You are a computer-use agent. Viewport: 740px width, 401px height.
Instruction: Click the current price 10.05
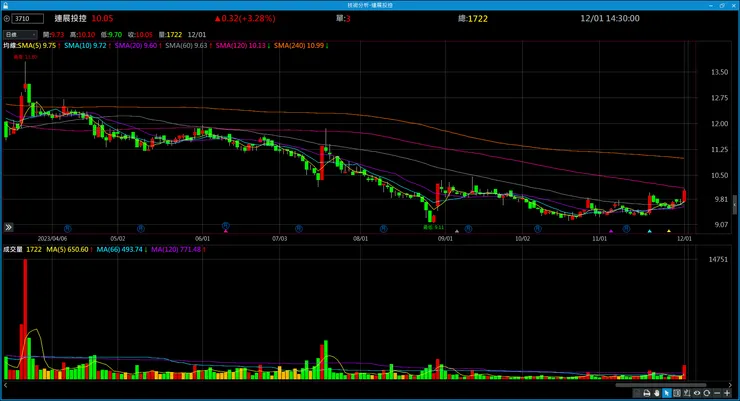coord(102,18)
